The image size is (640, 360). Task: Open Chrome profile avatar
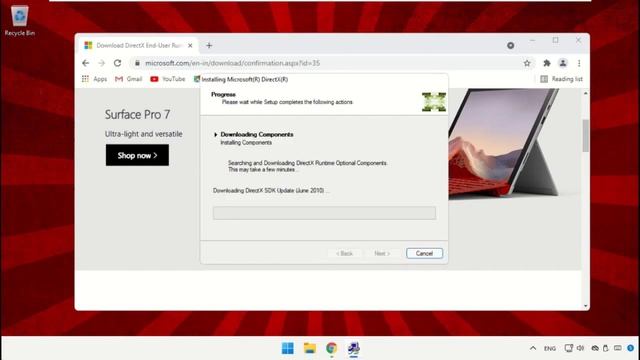tap(563, 63)
